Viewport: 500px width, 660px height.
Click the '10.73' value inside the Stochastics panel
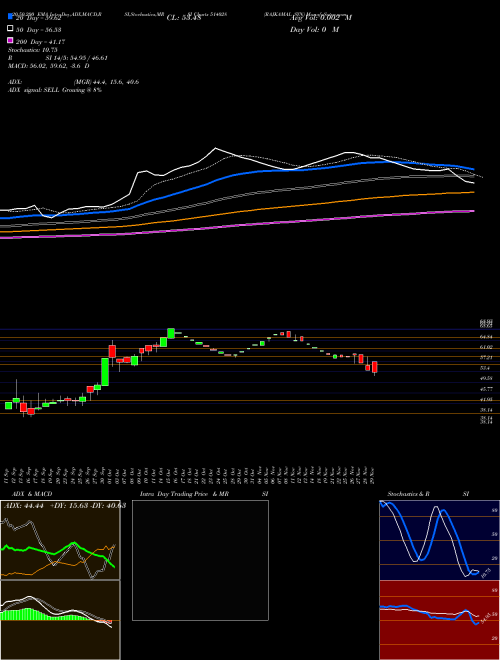(x=484, y=572)
